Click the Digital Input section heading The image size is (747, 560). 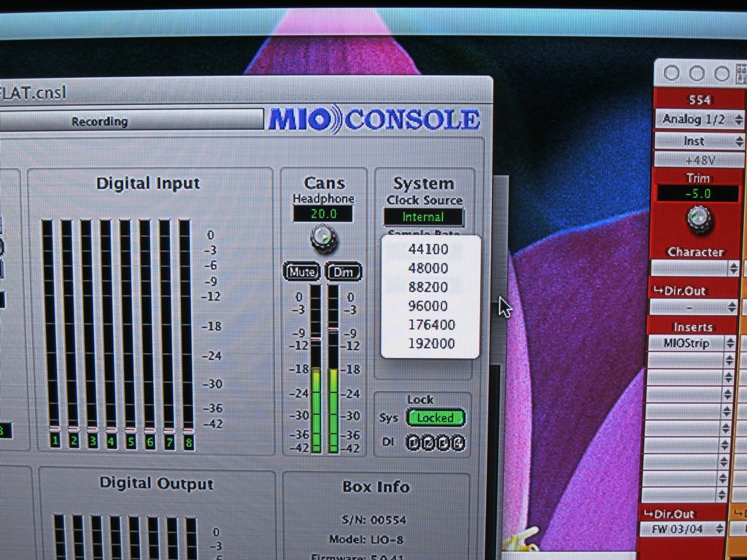coord(148,183)
